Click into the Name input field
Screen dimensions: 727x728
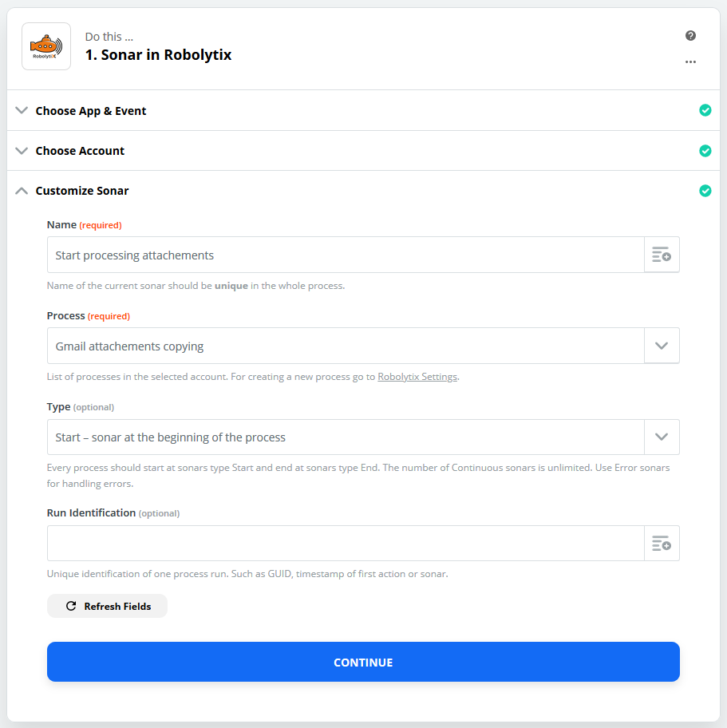[346, 255]
